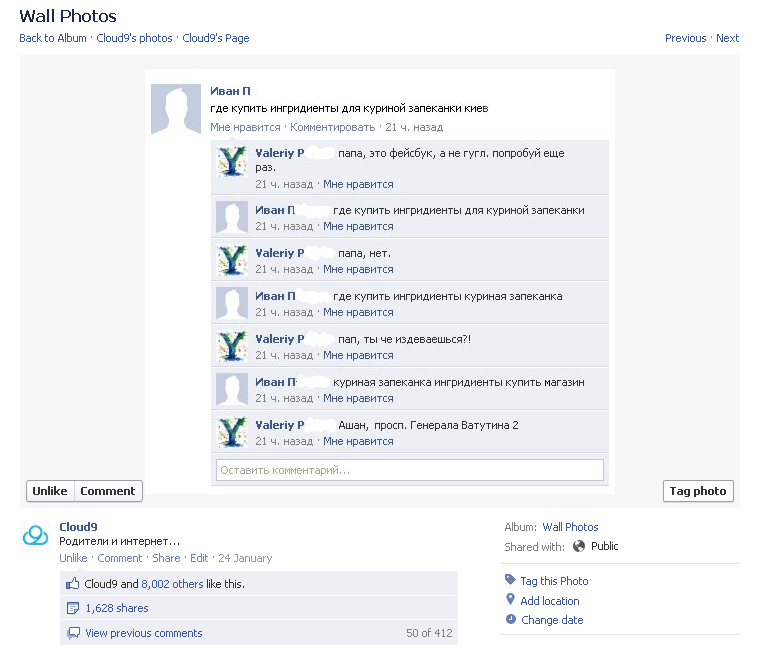Click Иван П blank profile thumbnail
Screen dimensions: 760x660
tap(175, 109)
